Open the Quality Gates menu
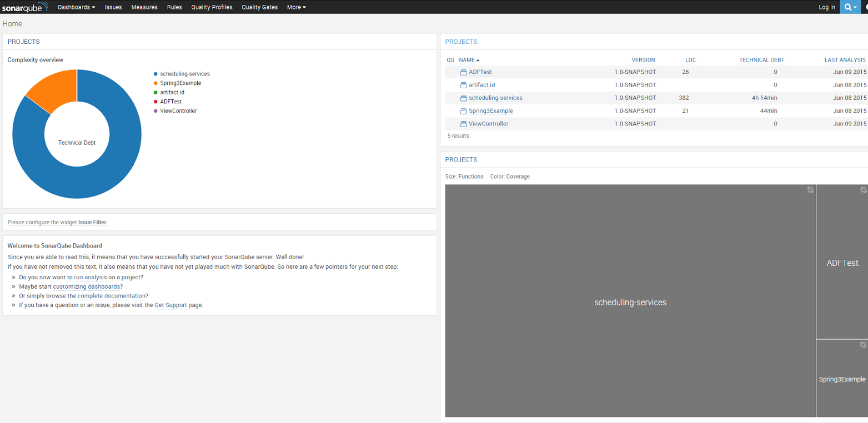868x423 pixels. click(x=259, y=7)
